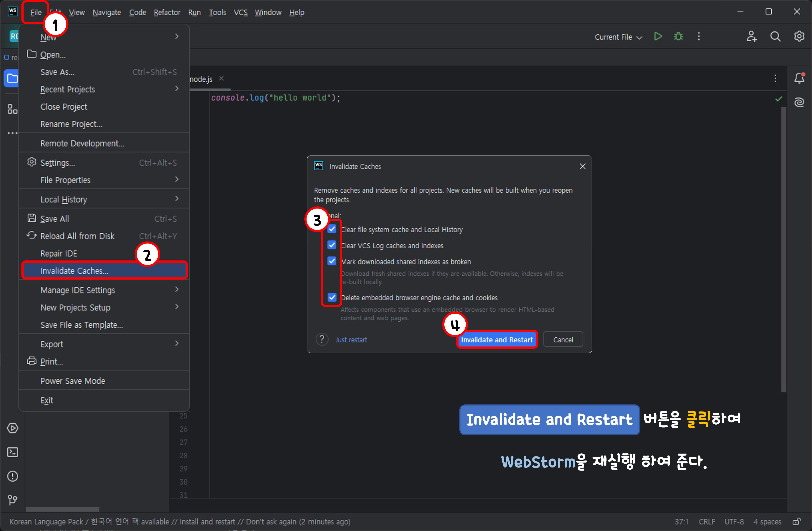Viewport: 812px width, 531px height.
Task: Open the Navigate menu
Action: (107, 12)
